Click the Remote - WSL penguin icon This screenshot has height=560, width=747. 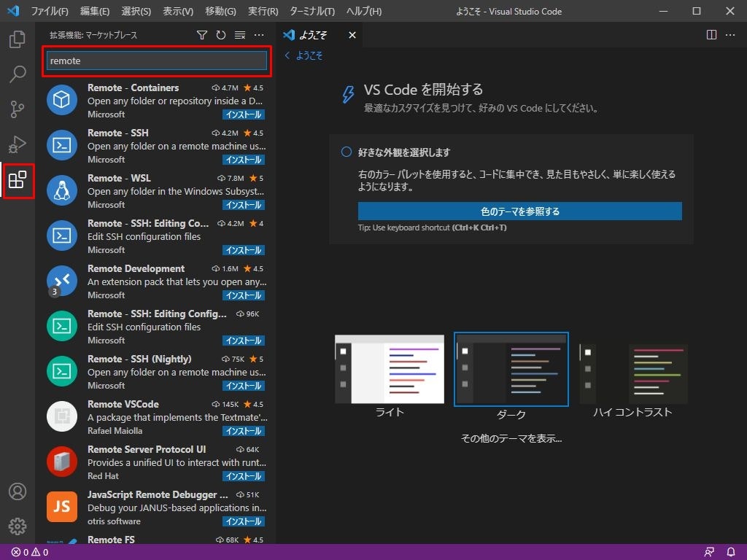[62, 190]
